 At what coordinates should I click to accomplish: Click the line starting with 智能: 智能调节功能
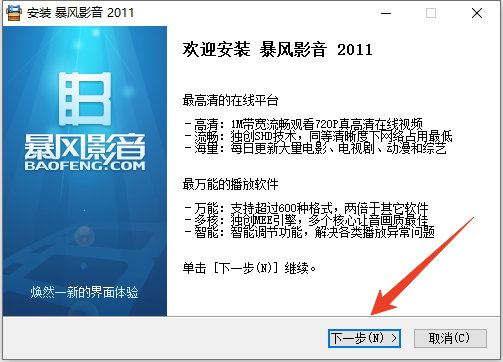click(309, 232)
